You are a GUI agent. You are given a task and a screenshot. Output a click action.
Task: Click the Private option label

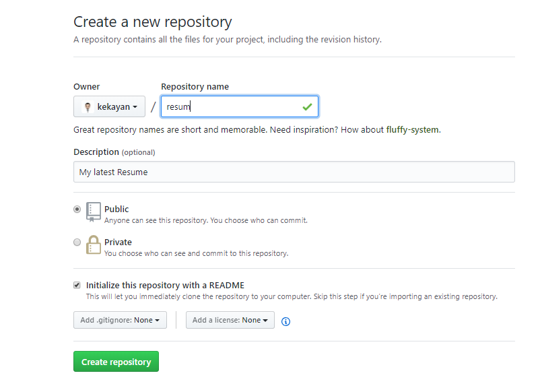[x=118, y=242]
